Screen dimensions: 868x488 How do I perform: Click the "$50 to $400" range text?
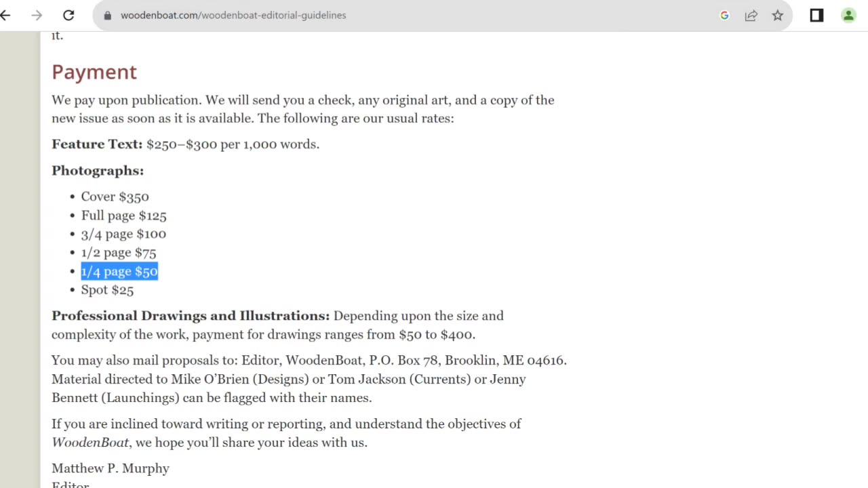click(x=435, y=335)
